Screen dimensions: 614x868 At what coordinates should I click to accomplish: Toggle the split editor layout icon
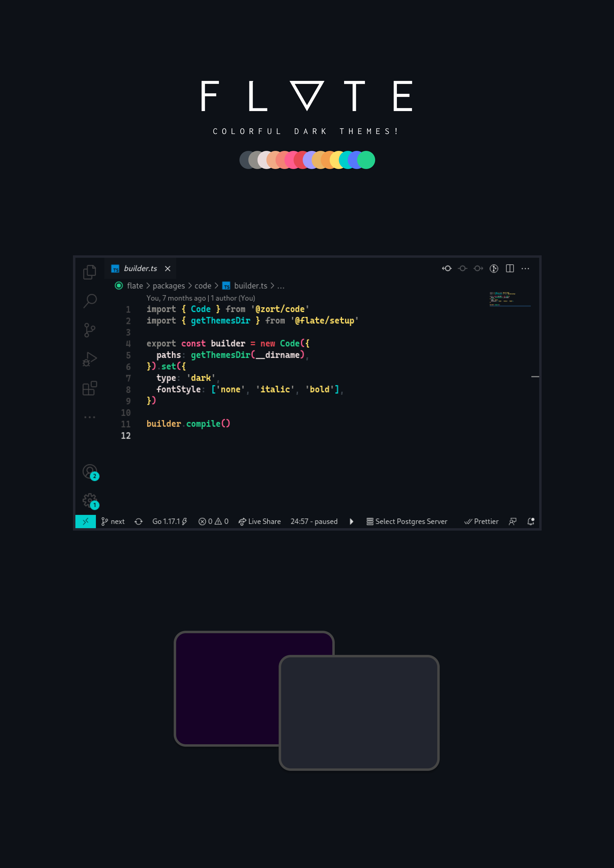click(510, 268)
